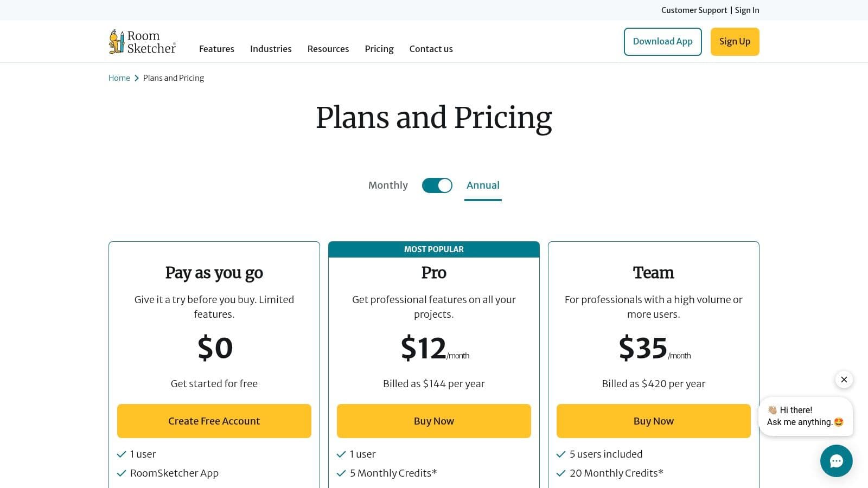
Task: Open Customer Support
Action: 694,10
